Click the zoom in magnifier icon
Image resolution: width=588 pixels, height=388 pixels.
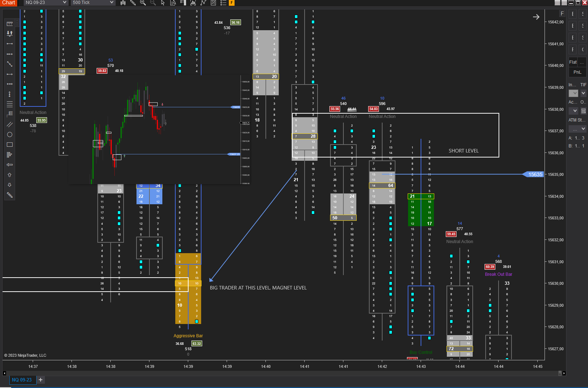click(143, 3)
